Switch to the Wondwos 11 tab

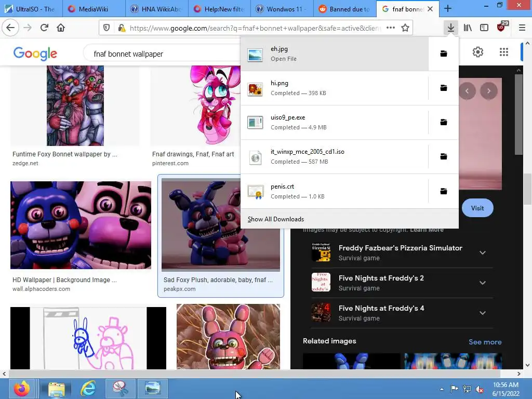coord(282,9)
